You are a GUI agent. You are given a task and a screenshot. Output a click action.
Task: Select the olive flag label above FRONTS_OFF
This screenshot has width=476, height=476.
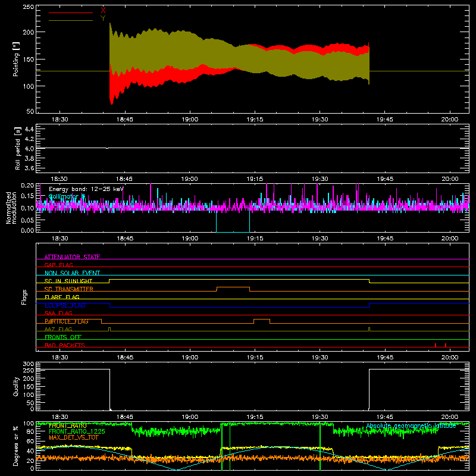pos(58,329)
